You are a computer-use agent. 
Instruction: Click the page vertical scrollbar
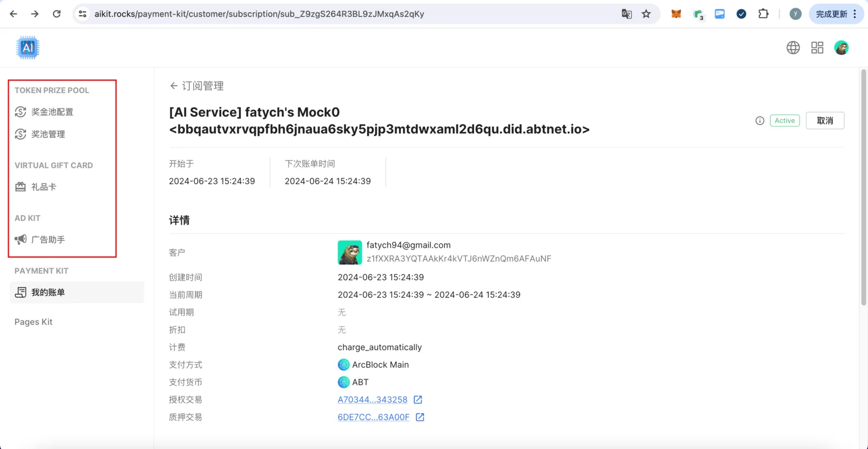coord(863,188)
